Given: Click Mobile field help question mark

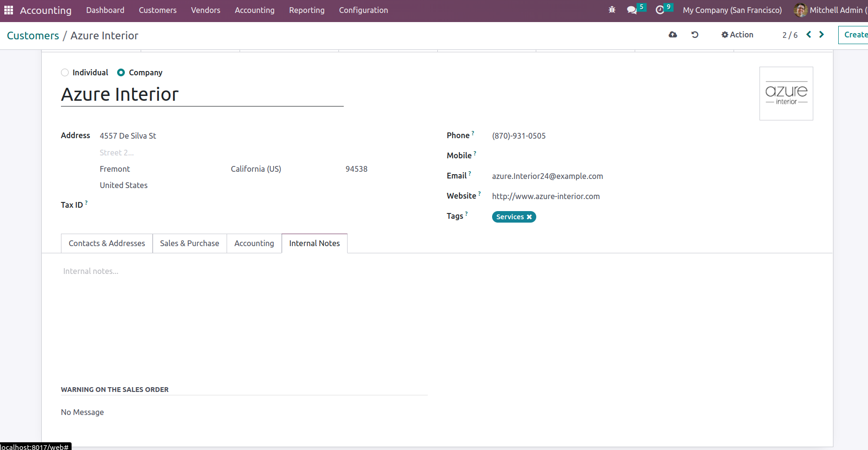Looking at the screenshot, I should (475, 153).
